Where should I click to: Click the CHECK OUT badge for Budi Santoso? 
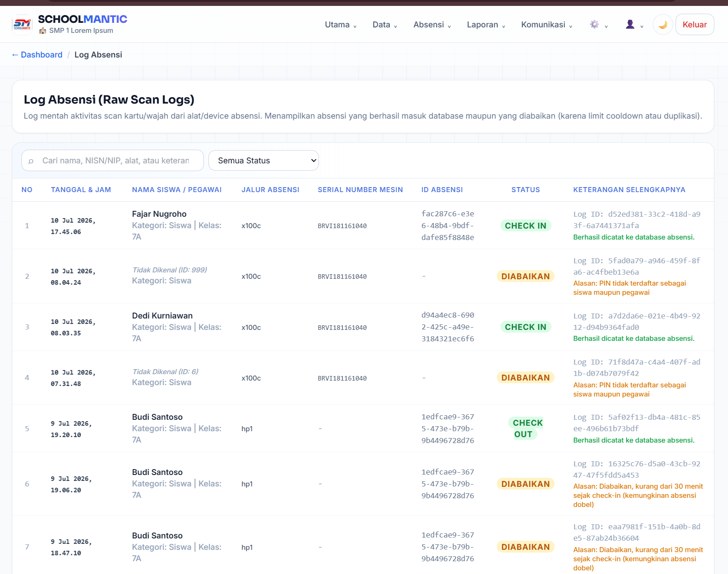tap(525, 428)
